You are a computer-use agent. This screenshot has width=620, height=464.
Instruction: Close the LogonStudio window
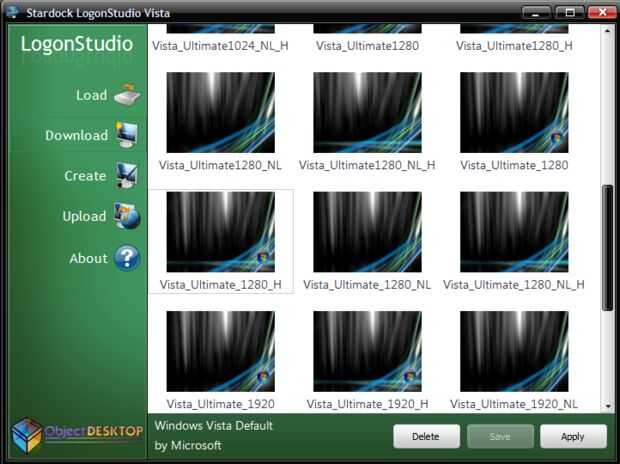(602, 13)
